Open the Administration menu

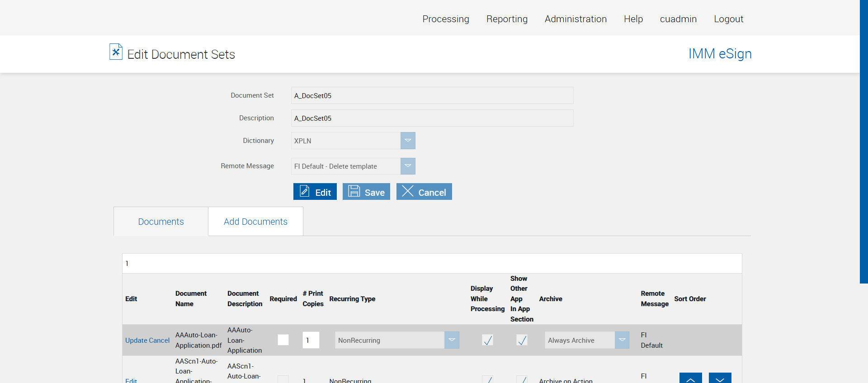[x=576, y=19]
